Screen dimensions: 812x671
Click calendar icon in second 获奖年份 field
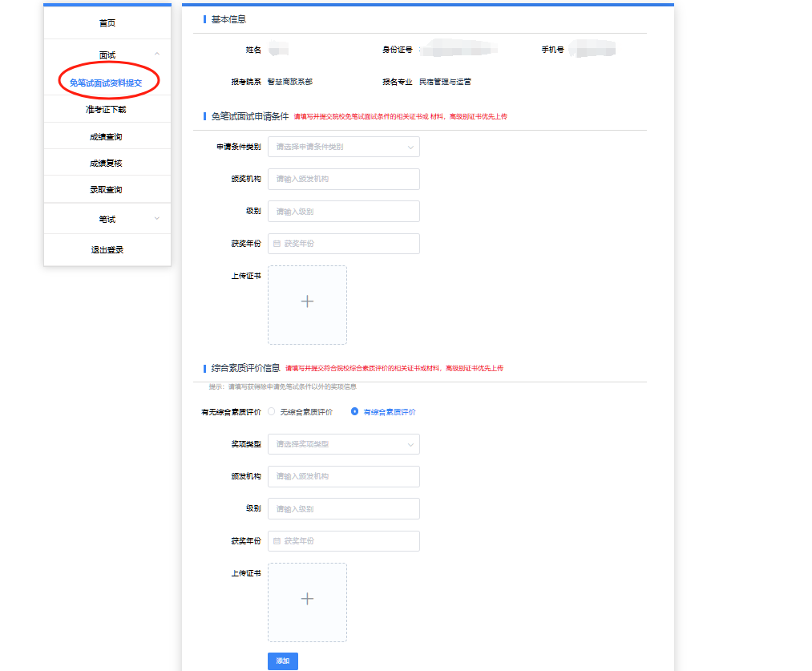[x=277, y=541]
